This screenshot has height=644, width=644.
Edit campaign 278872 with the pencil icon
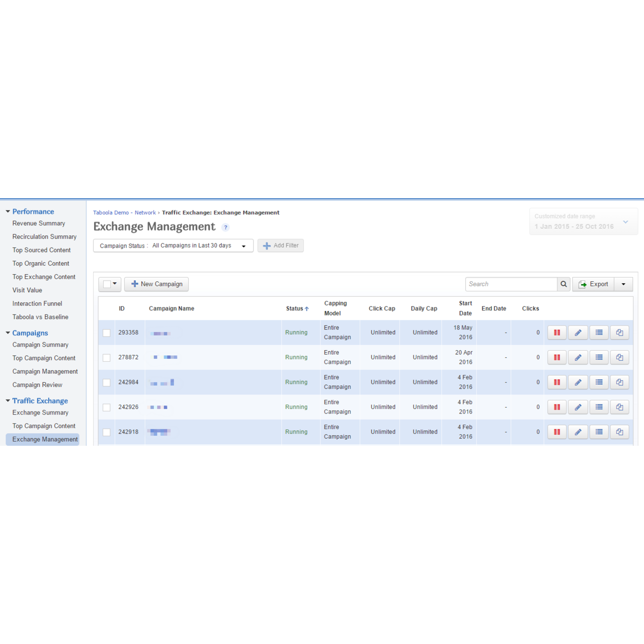578,357
